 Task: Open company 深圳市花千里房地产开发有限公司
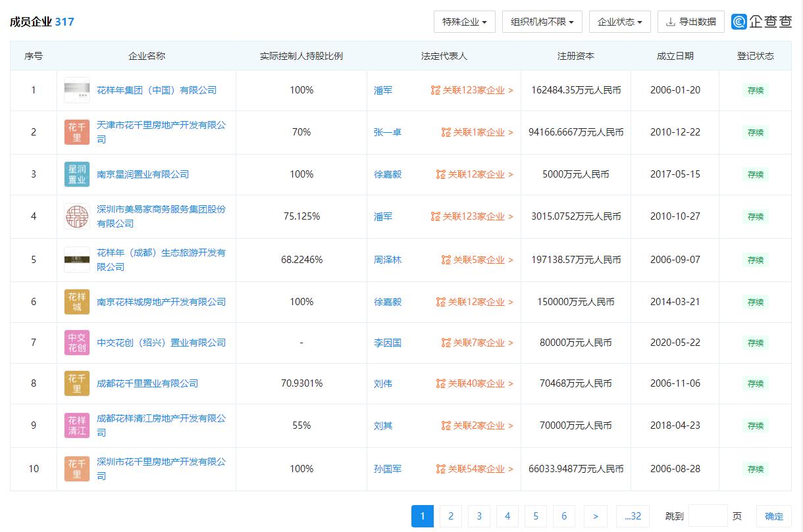pyautogui.click(x=161, y=469)
